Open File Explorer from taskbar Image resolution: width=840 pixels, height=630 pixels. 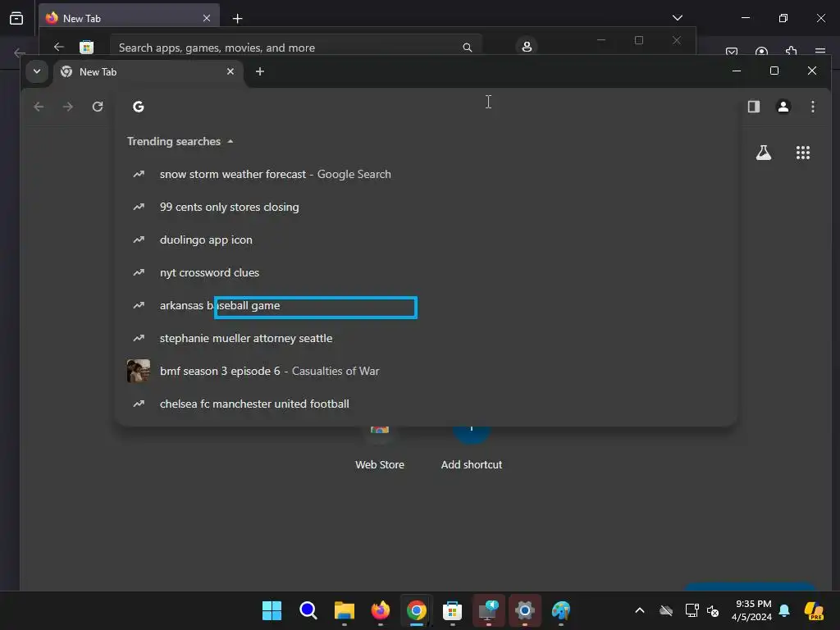click(x=345, y=610)
